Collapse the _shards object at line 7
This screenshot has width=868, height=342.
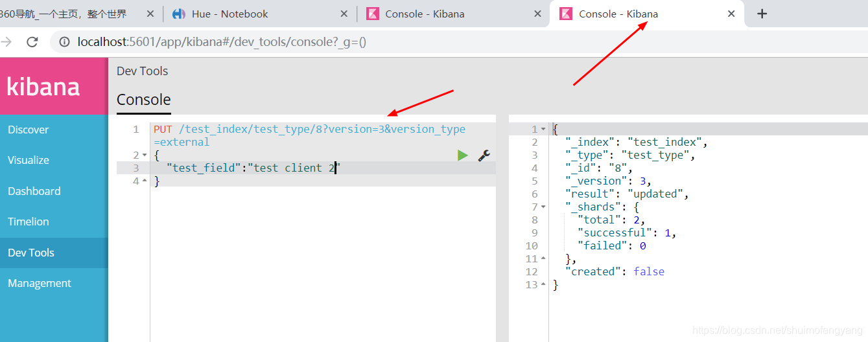tap(543, 207)
